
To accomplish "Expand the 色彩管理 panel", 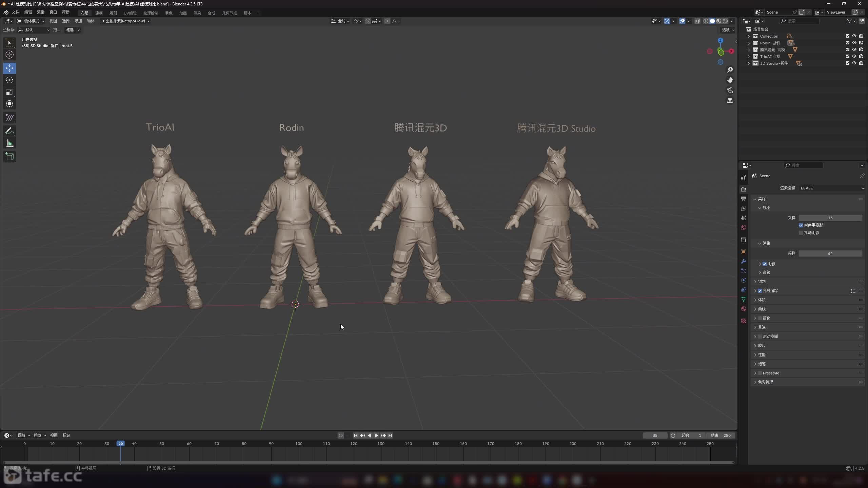I will click(x=766, y=382).
